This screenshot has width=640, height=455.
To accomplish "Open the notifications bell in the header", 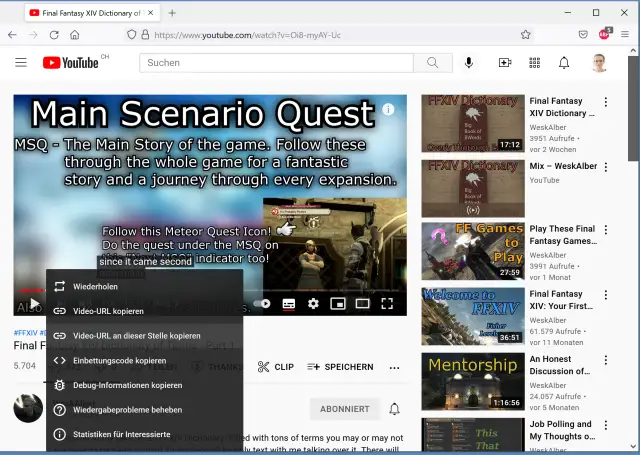I will [x=564, y=63].
